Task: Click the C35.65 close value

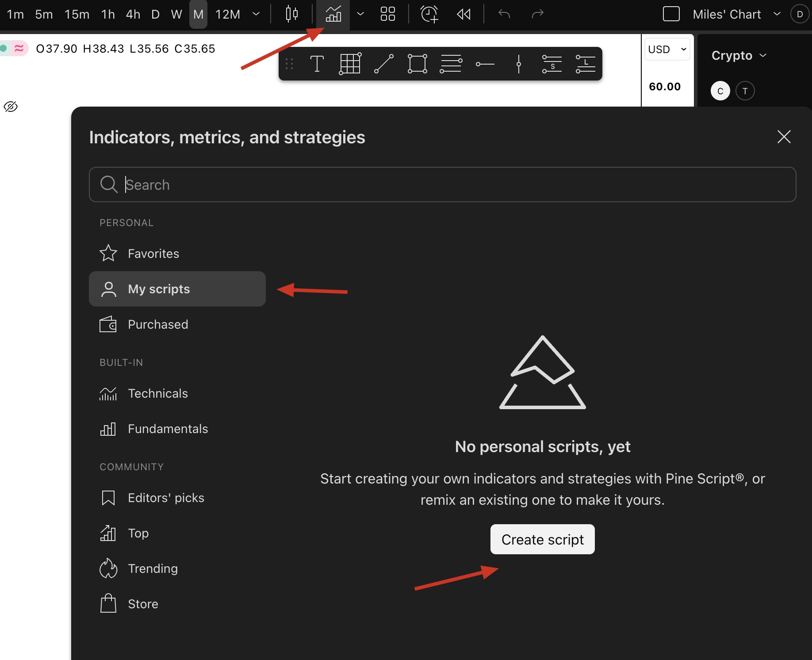Action: coord(195,49)
